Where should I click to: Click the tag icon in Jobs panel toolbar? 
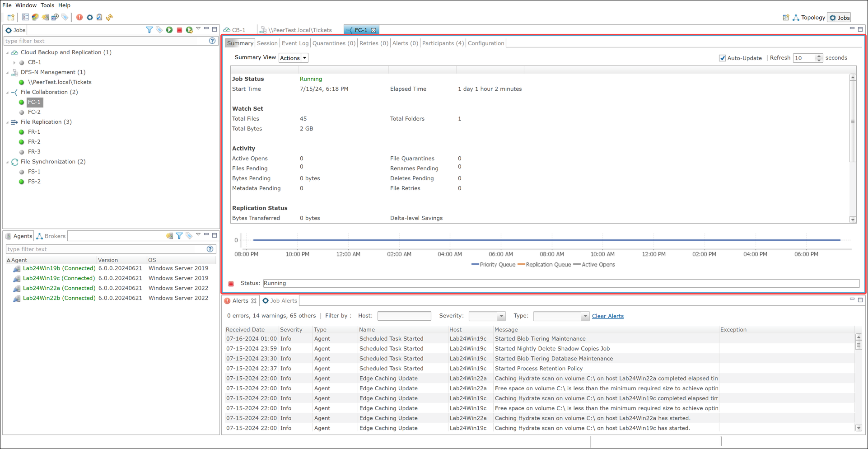pos(159,30)
